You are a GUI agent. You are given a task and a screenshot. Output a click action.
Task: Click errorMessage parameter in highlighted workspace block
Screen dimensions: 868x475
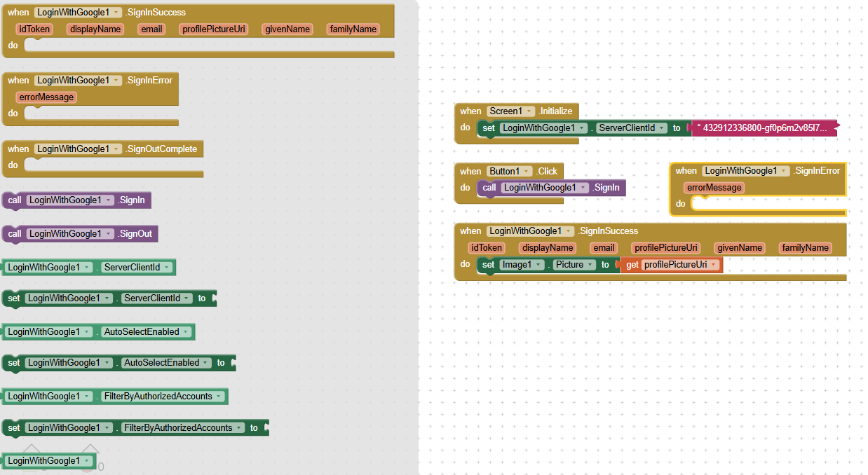click(x=714, y=188)
